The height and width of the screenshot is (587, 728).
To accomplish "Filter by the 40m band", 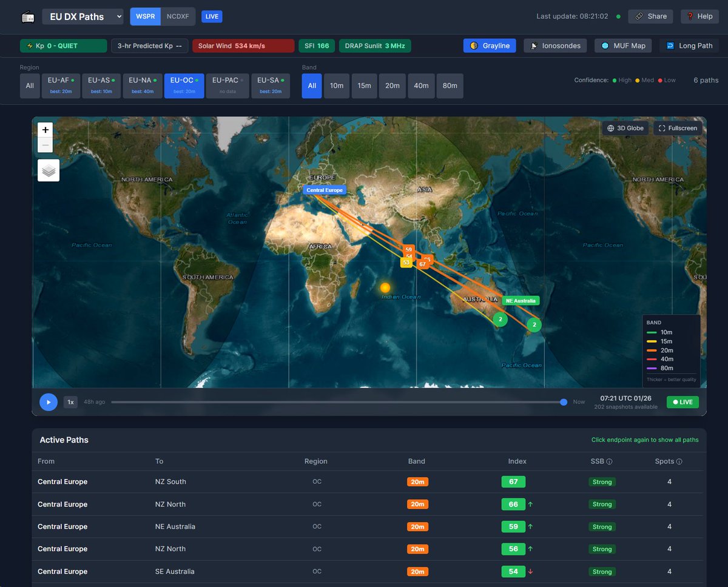I will click(421, 86).
